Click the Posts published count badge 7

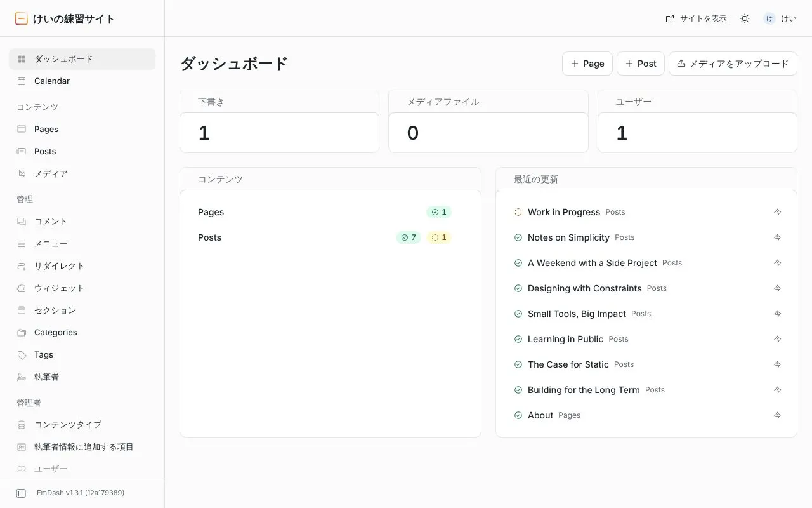(x=409, y=237)
